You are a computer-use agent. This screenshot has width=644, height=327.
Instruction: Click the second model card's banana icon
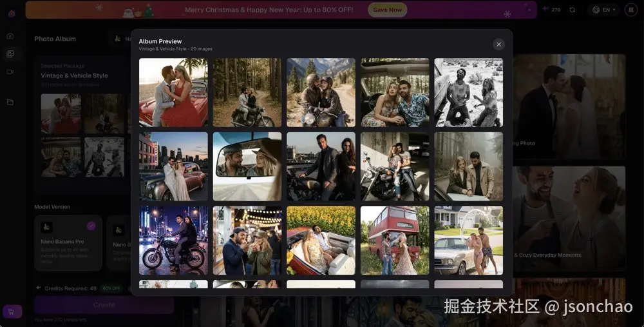click(118, 230)
